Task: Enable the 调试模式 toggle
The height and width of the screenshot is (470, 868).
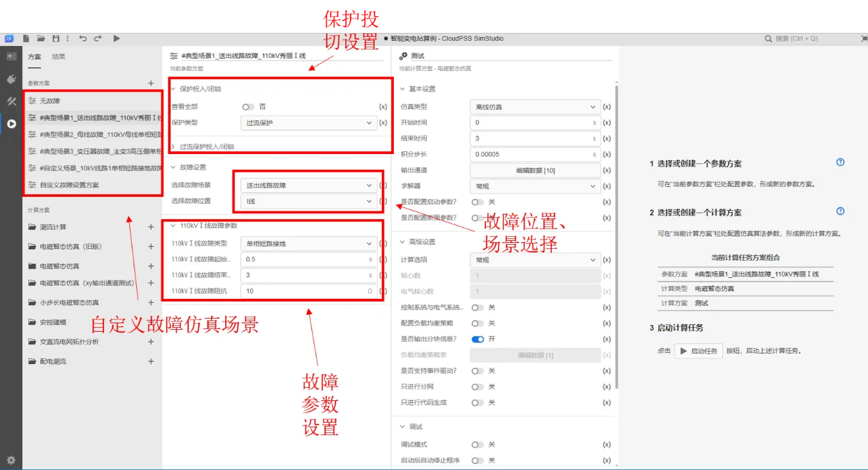Action: [477, 445]
